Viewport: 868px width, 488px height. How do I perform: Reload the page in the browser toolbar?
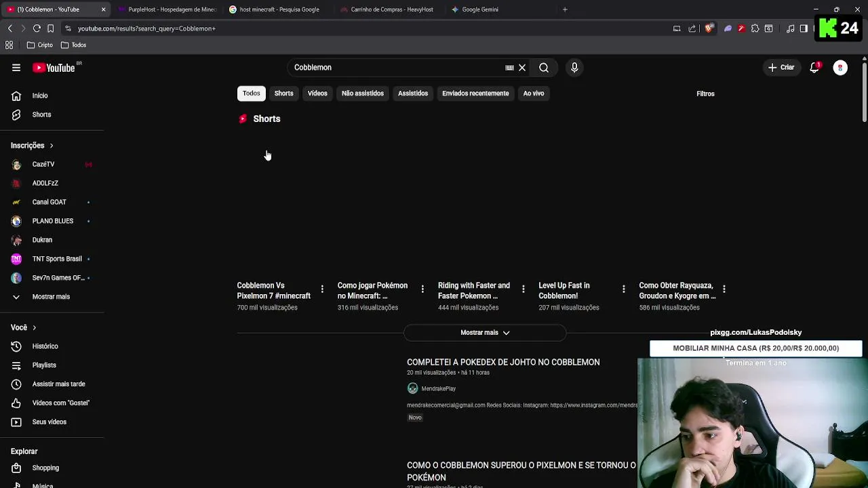tap(37, 28)
